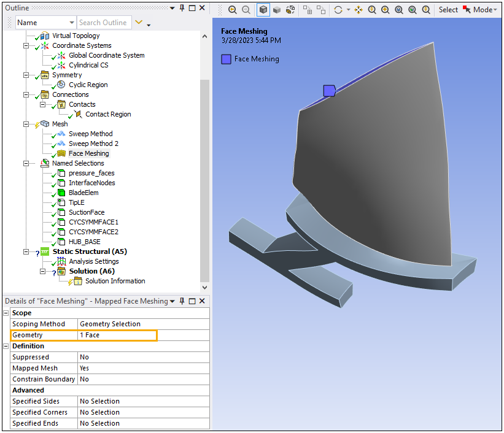504x433 pixels.
Task: Activate the Pan tool icon
Action: (x=359, y=10)
